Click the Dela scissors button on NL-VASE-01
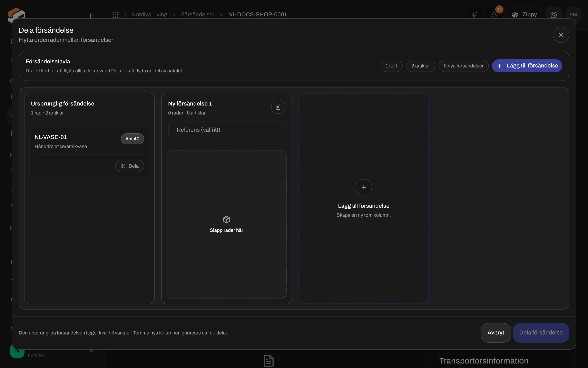Screen dimensions: 588x368 coord(129,166)
